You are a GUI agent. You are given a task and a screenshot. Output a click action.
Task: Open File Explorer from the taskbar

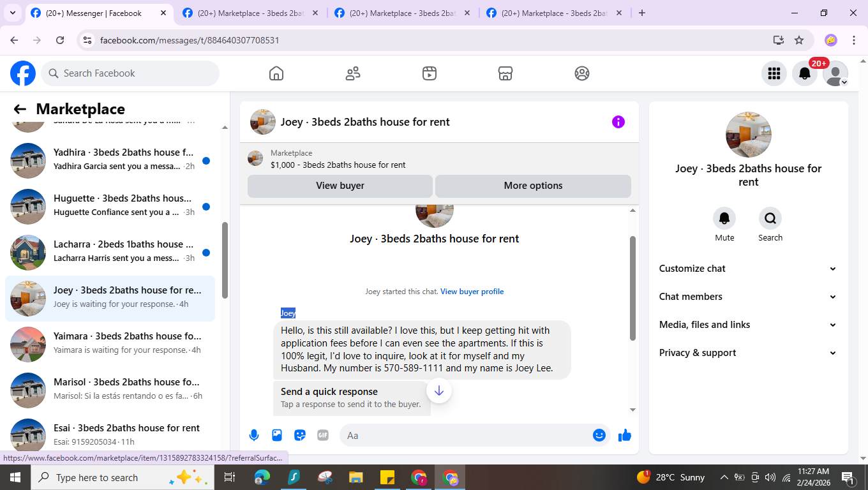pos(356,477)
